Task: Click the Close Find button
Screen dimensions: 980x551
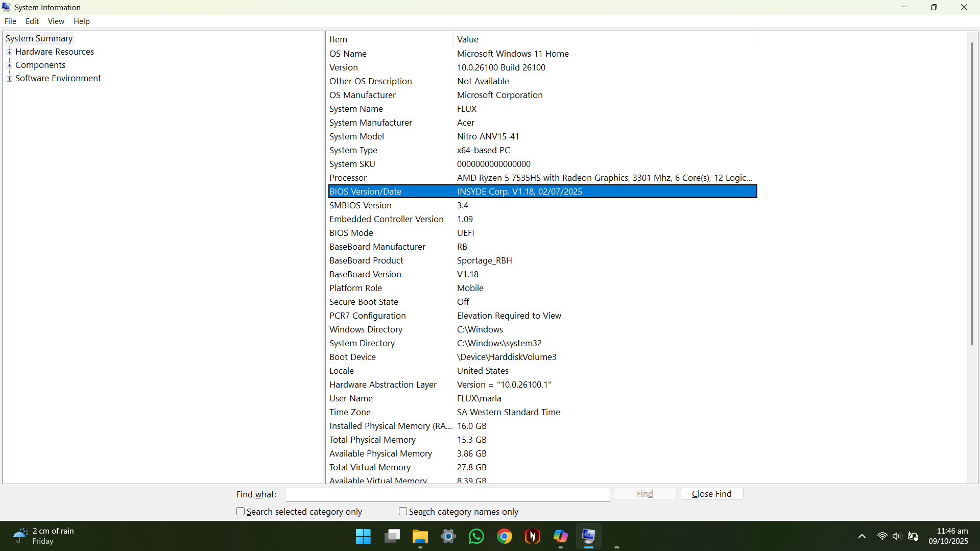Action: tap(712, 494)
